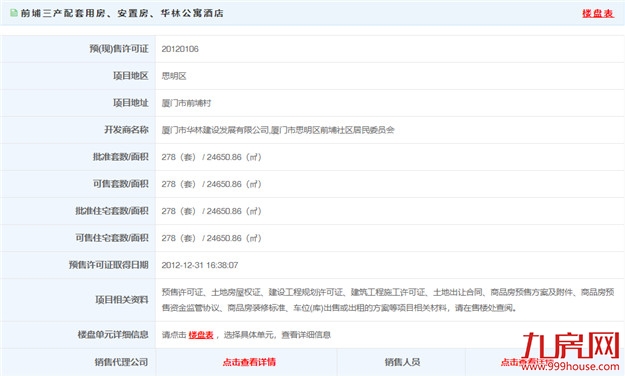Select the 批准套数/面积 value 278（套）
Image resolution: width=625 pixels, height=376 pixels.
[179, 157]
